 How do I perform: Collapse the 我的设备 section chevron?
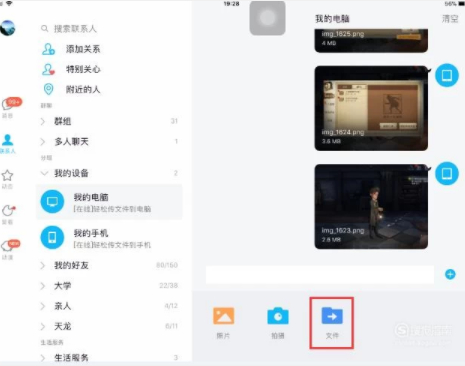point(44,173)
